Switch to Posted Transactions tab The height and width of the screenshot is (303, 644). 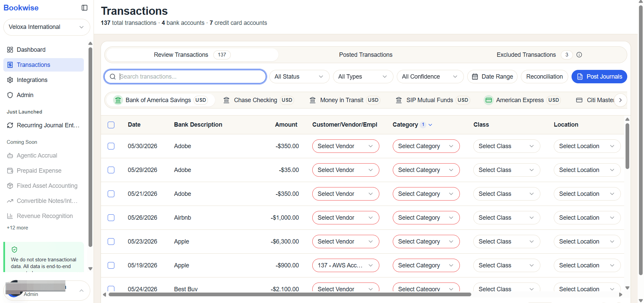pos(366,55)
